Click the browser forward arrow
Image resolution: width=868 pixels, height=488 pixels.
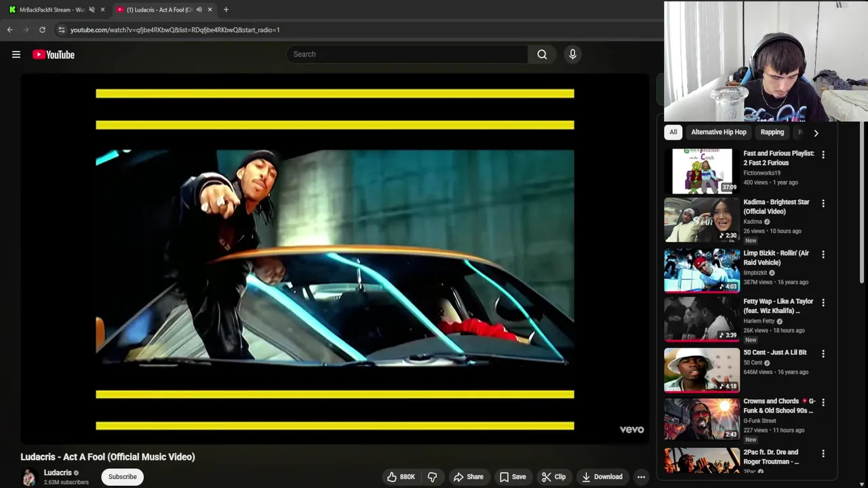[26, 30]
